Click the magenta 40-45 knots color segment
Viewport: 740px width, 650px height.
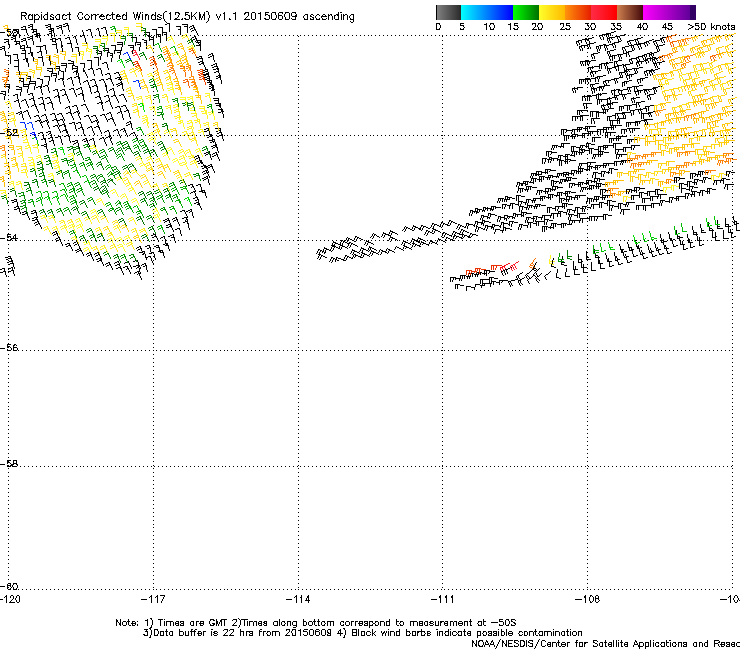click(656, 12)
